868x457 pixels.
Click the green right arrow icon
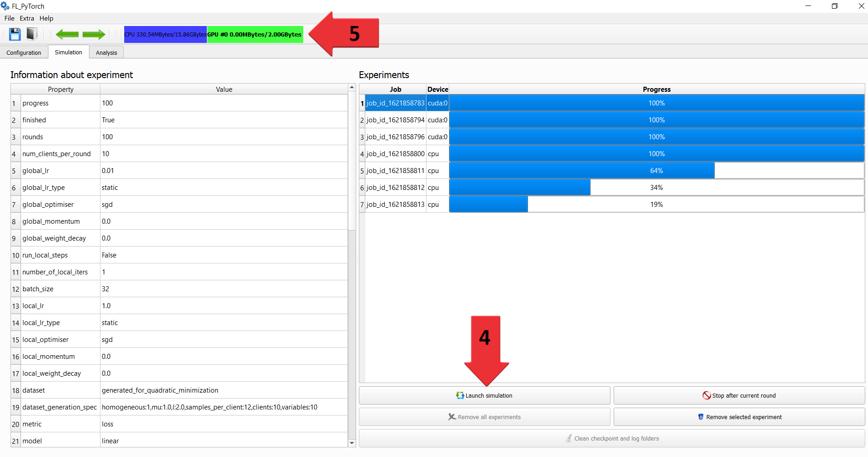[94, 34]
